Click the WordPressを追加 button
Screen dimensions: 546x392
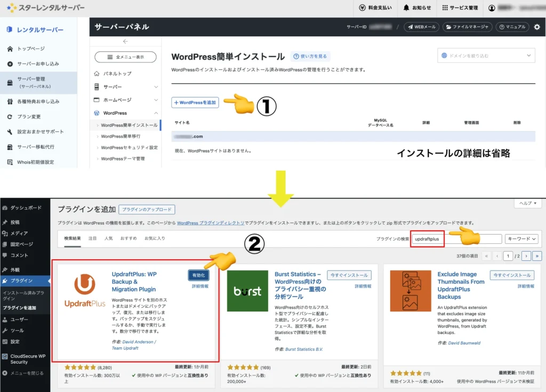(x=195, y=102)
